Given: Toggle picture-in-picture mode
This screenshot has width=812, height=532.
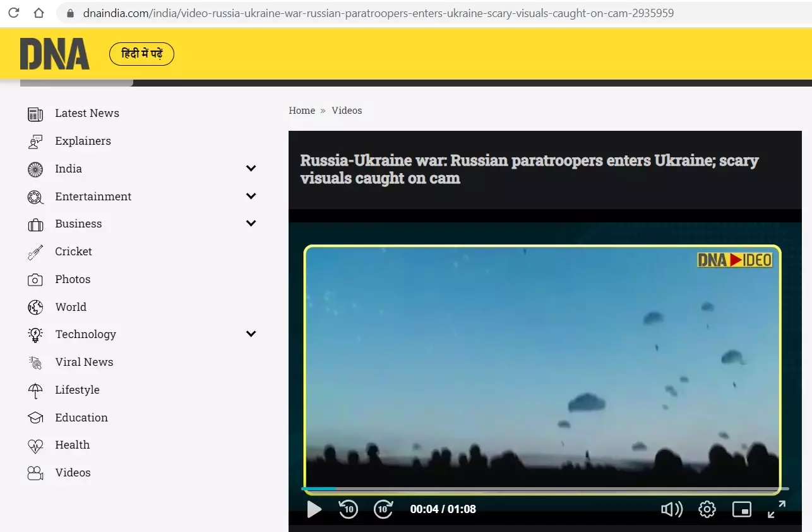Looking at the screenshot, I should point(742,509).
